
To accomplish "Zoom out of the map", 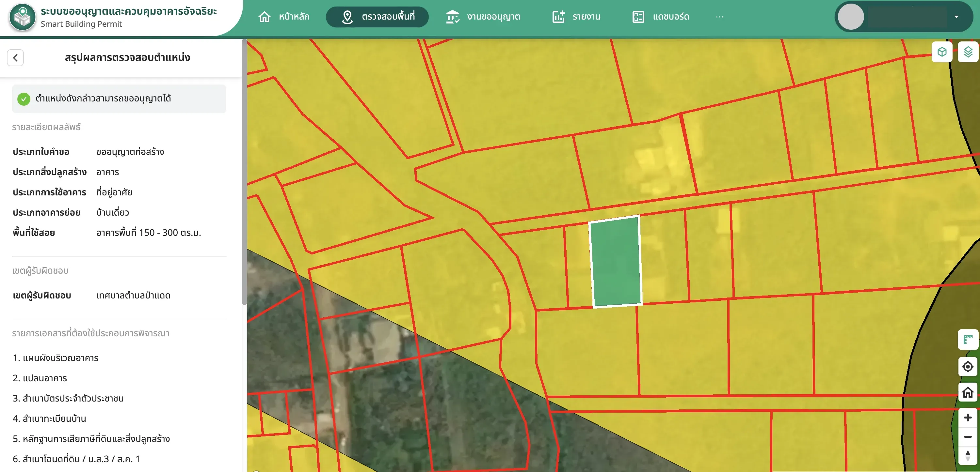I will coord(968,437).
